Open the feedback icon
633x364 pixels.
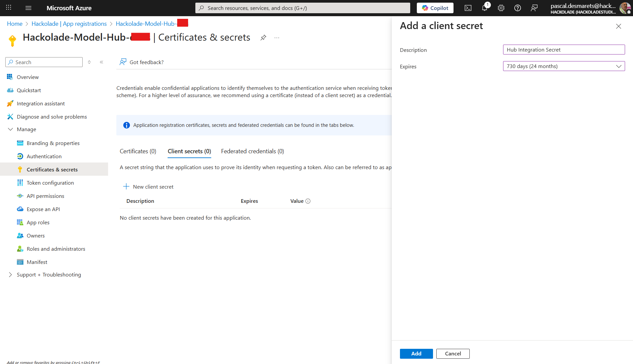534,8
